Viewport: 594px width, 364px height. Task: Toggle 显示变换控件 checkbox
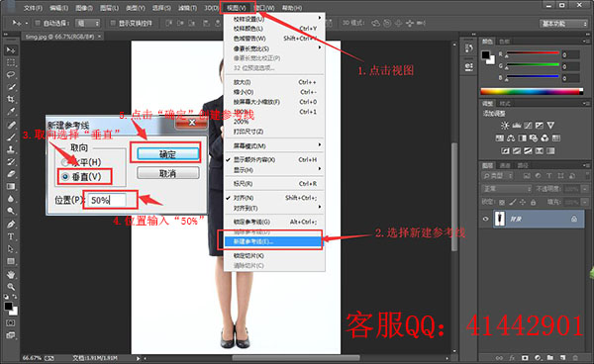click(113, 23)
